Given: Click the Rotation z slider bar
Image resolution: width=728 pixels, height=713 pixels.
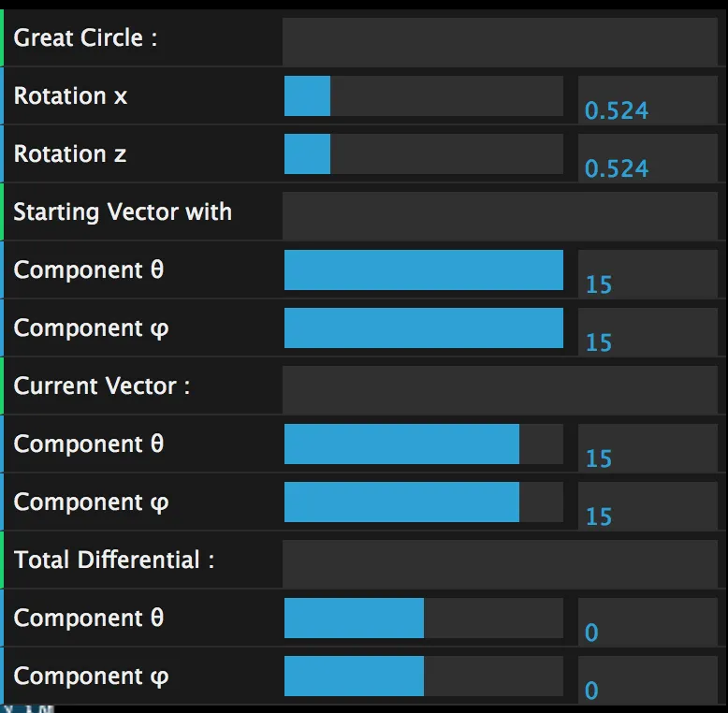Looking at the screenshot, I should coord(423,154).
